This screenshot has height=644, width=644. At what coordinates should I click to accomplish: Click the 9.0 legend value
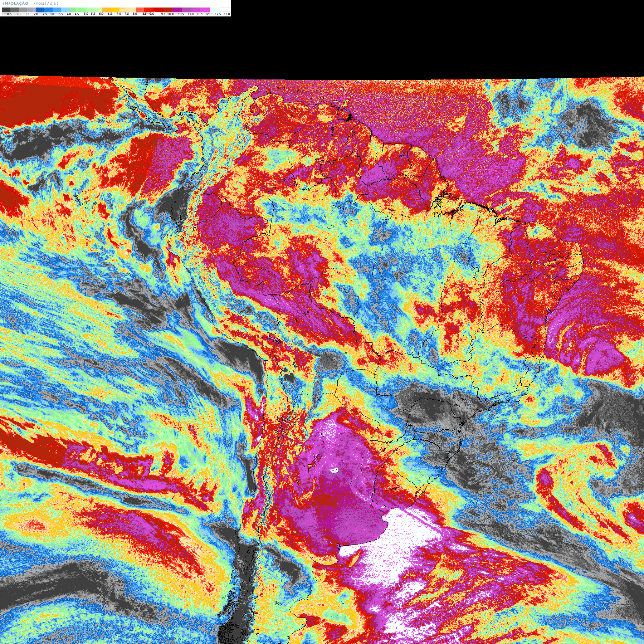click(152, 14)
